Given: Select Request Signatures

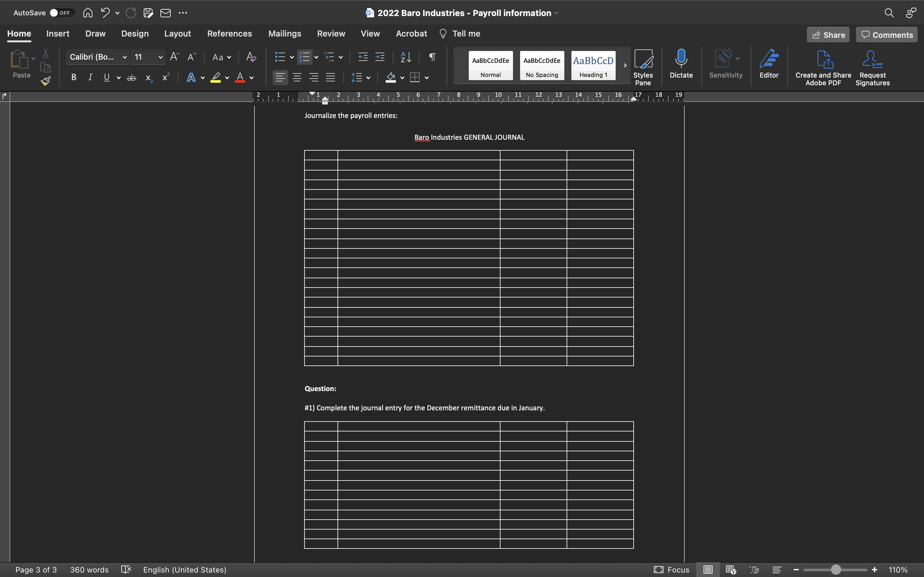Looking at the screenshot, I should tap(872, 67).
